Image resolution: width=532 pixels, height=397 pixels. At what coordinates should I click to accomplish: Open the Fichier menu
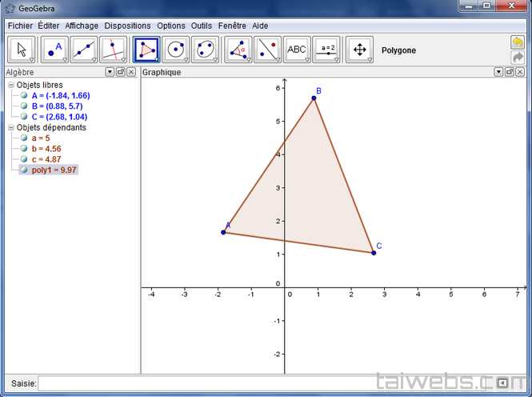click(20, 26)
